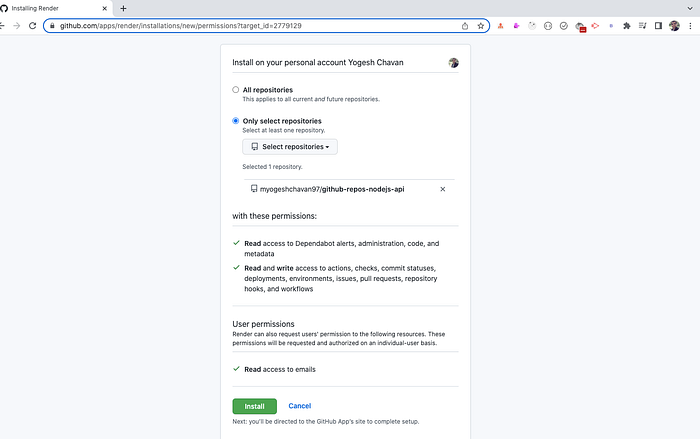Open the media control playlist icon
The image size is (700, 439).
point(642,26)
